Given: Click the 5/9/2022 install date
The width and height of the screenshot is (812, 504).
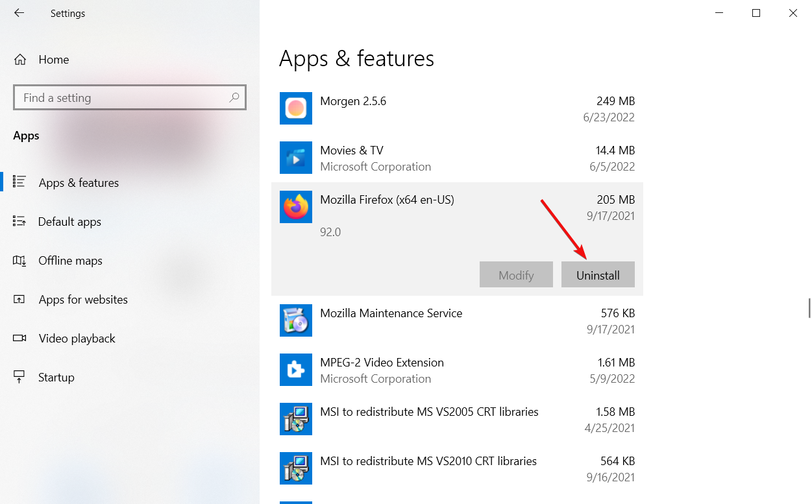Looking at the screenshot, I should pos(611,379).
